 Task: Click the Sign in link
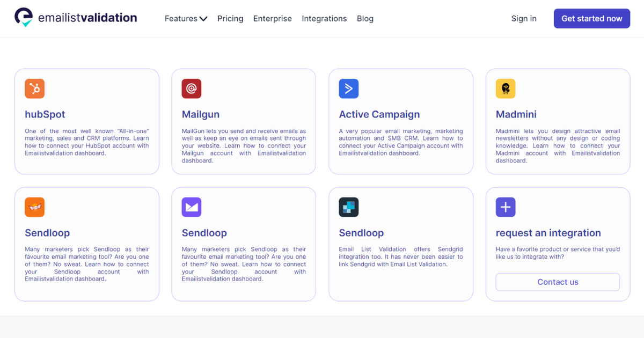(x=524, y=18)
